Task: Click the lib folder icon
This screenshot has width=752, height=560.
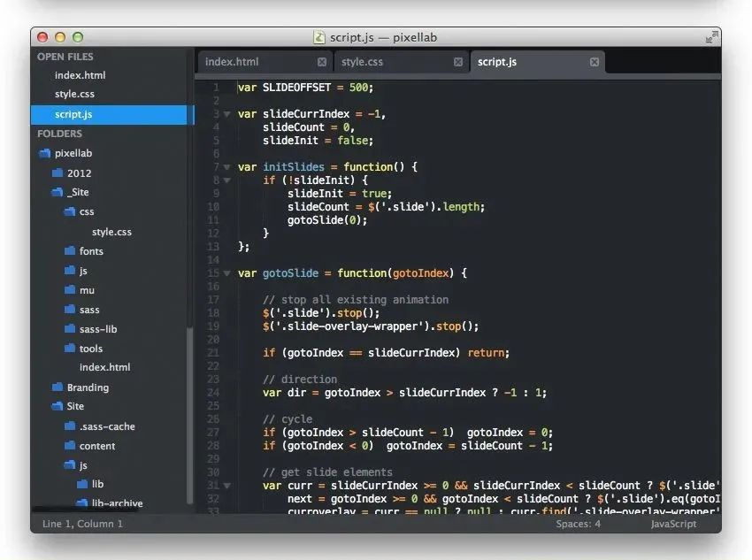Action: click(x=82, y=484)
